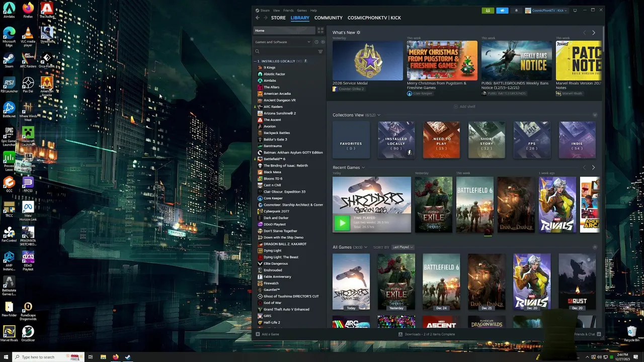
Task: Open the Indie collection tile
Action: pos(577,140)
